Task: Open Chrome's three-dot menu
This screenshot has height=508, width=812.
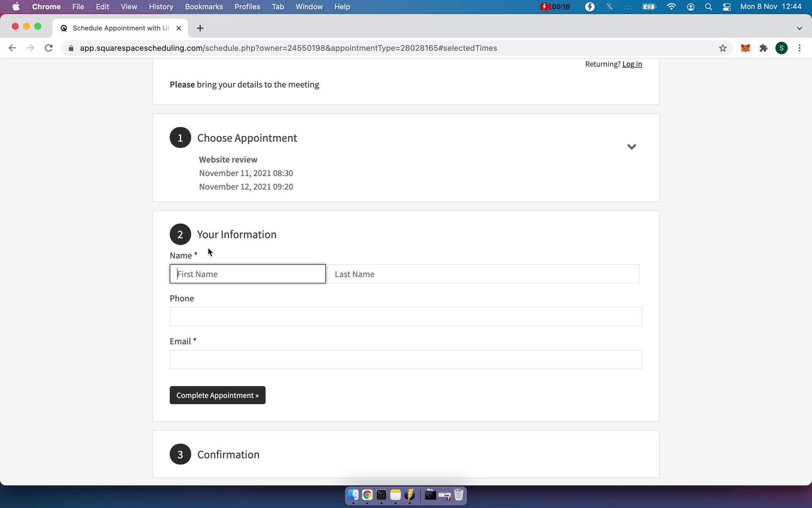Action: pos(799,48)
